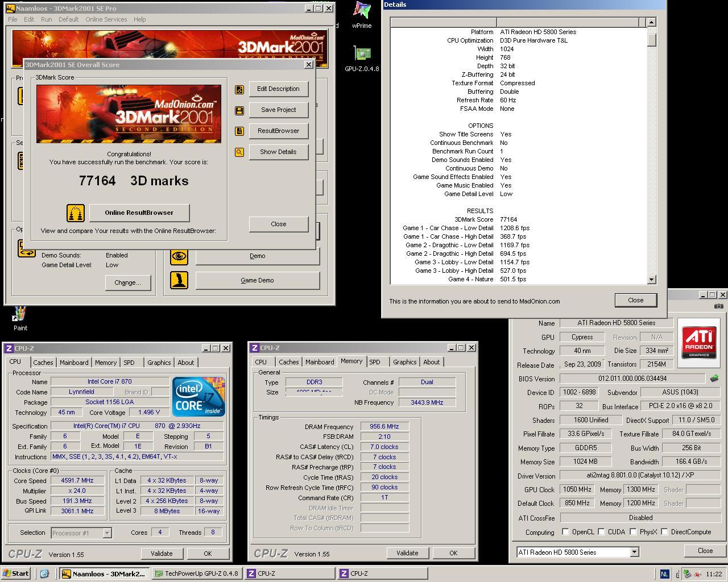Viewport: 728px width, 582px height.
Task: Open the Online Services menu
Action: point(106,19)
